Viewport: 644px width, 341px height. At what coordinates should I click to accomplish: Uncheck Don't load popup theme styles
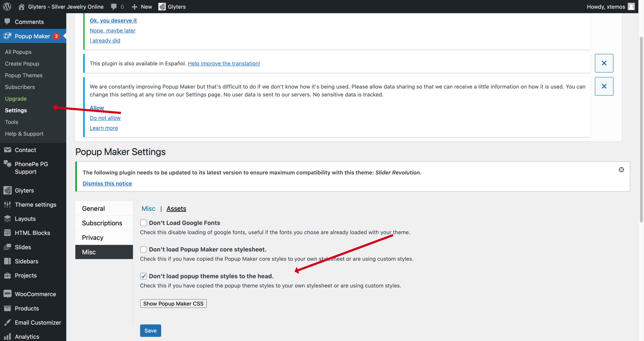coord(143,276)
